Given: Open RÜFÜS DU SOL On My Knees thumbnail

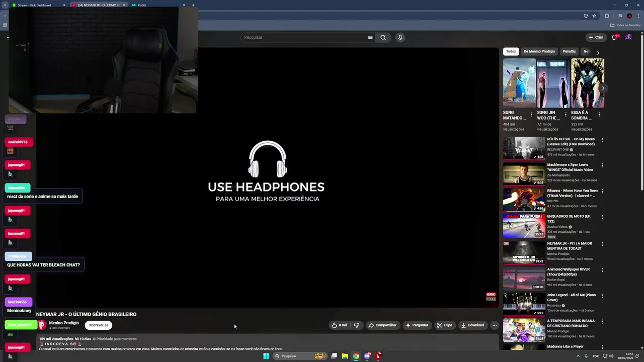Looking at the screenshot, I should coord(524,148).
